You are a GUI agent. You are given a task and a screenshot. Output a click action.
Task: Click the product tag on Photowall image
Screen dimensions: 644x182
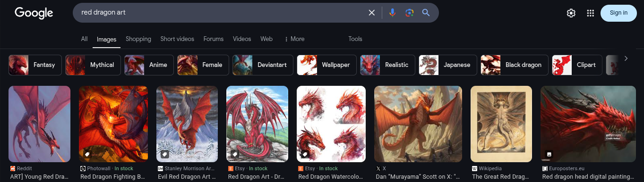pos(87,154)
